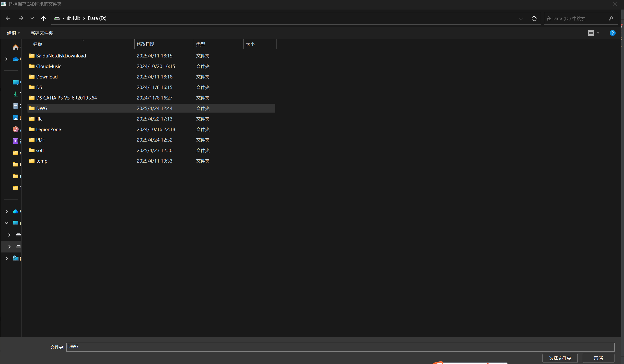Sort by the 修改日期 column header
Viewport: 624px width, 364px height.
(x=146, y=44)
